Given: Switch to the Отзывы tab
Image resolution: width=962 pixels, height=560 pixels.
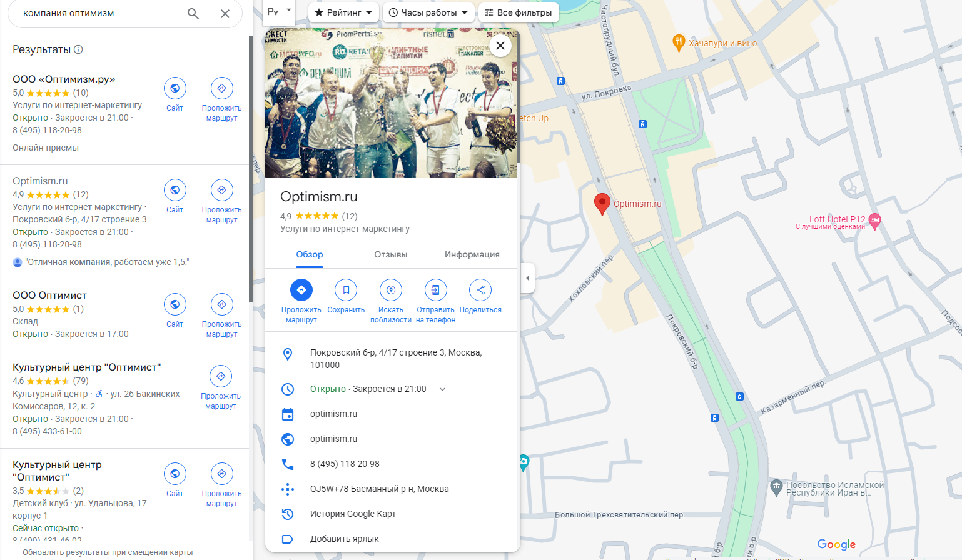Looking at the screenshot, I should [x=391, y=254].
